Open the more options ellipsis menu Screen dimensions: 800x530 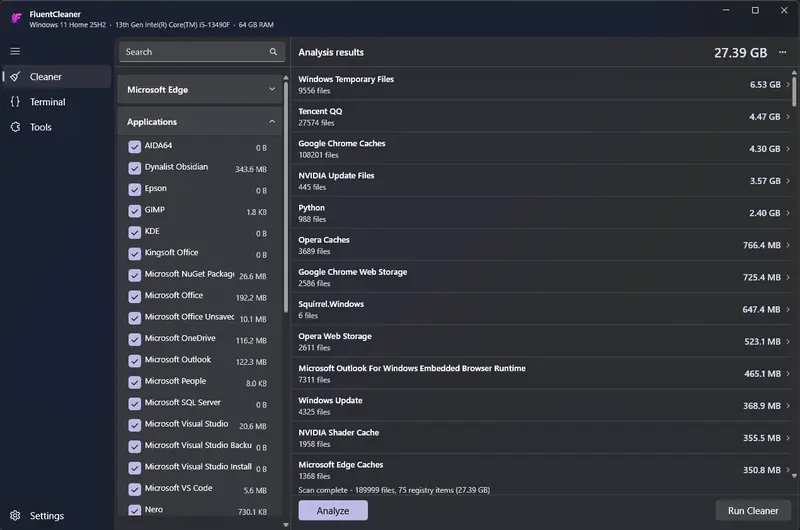pos(783,52)
